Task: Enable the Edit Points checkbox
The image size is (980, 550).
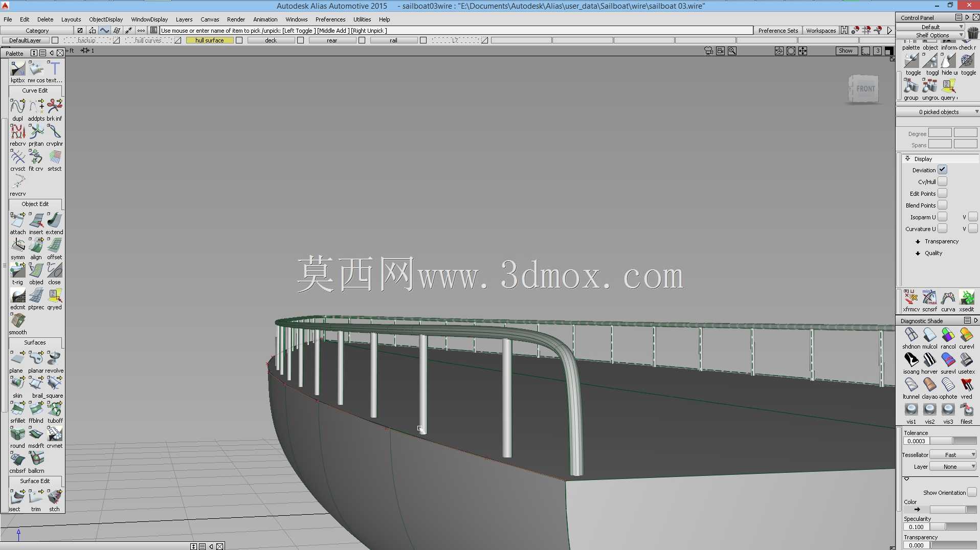Action: [942, 193]
